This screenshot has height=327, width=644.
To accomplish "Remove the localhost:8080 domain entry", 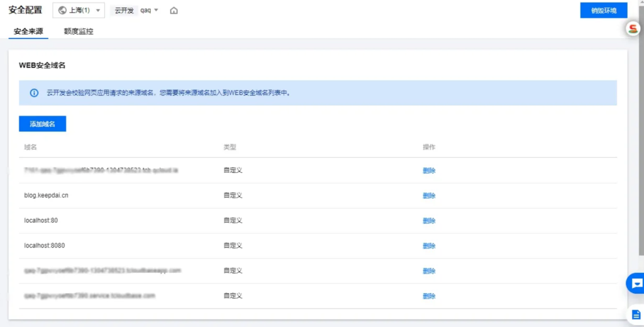I will click(x=429, y=246).
